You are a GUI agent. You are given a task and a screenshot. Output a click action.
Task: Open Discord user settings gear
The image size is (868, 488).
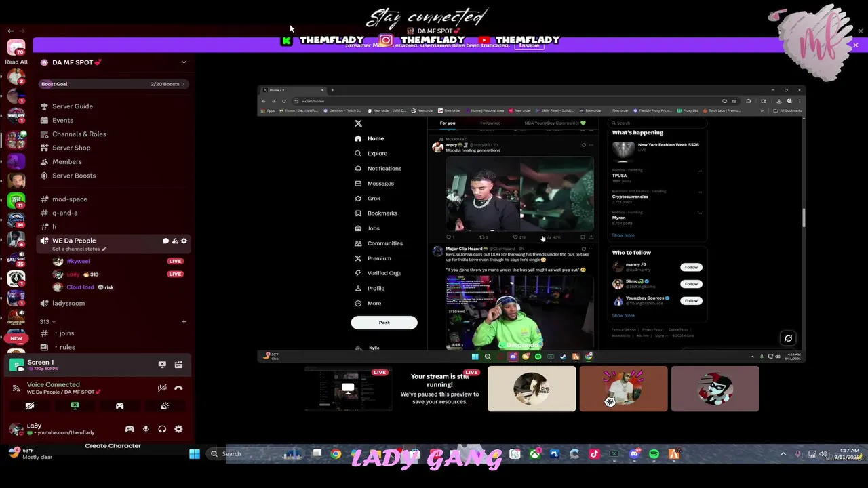tap(178, 429)
